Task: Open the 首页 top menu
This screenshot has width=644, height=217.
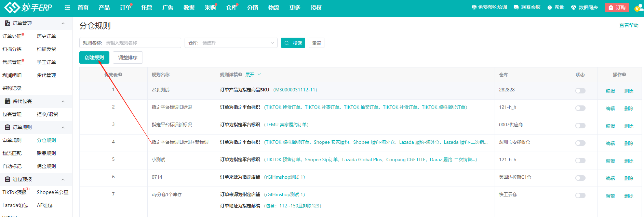Action: (x=83, y=8)
